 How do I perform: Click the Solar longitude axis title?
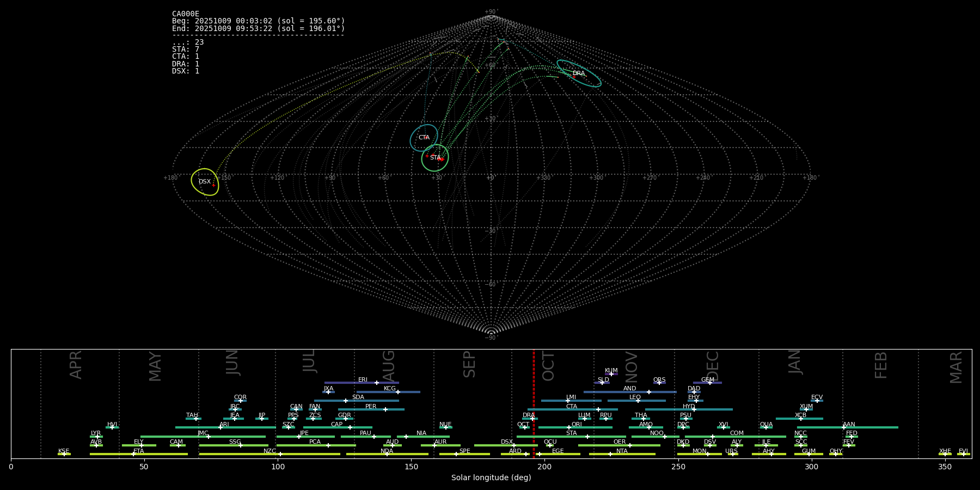tap(491, 478)
